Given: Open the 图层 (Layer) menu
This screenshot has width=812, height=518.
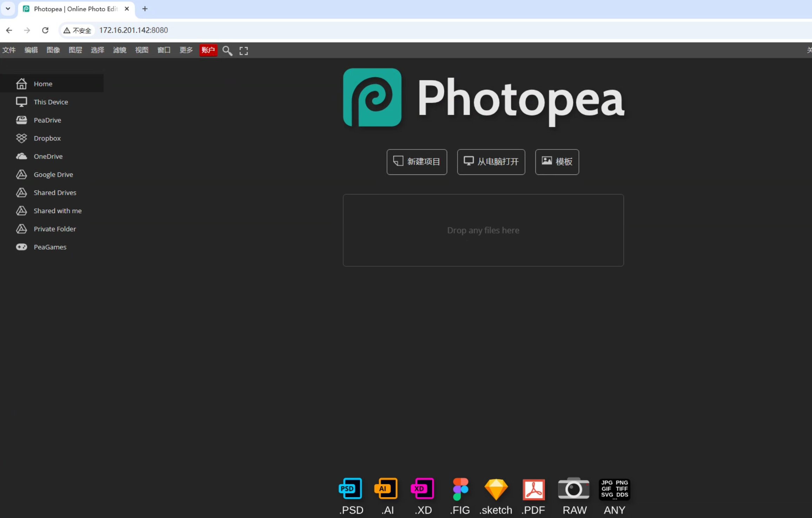Looking at the screenshot, I should tap(75, 50).
